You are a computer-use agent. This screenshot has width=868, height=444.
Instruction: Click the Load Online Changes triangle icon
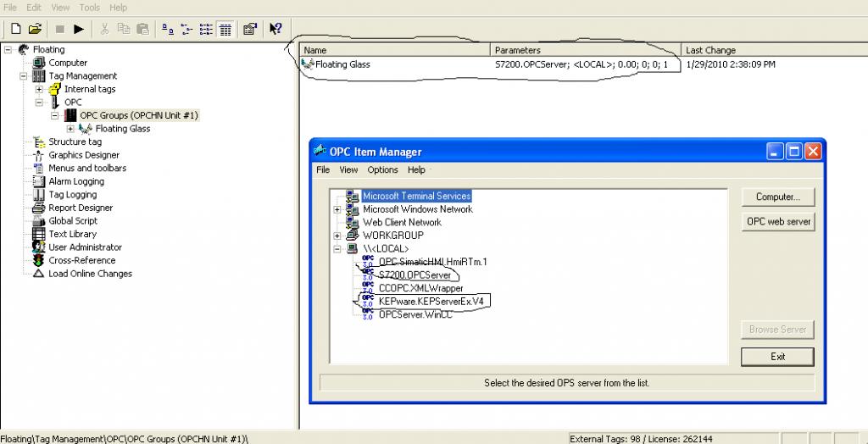(x=39, y=274)
